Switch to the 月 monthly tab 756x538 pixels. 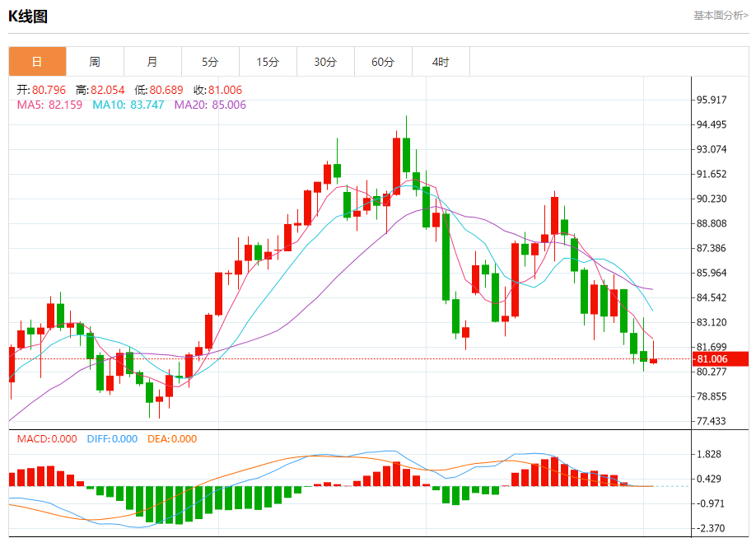[x=152, y=62]
